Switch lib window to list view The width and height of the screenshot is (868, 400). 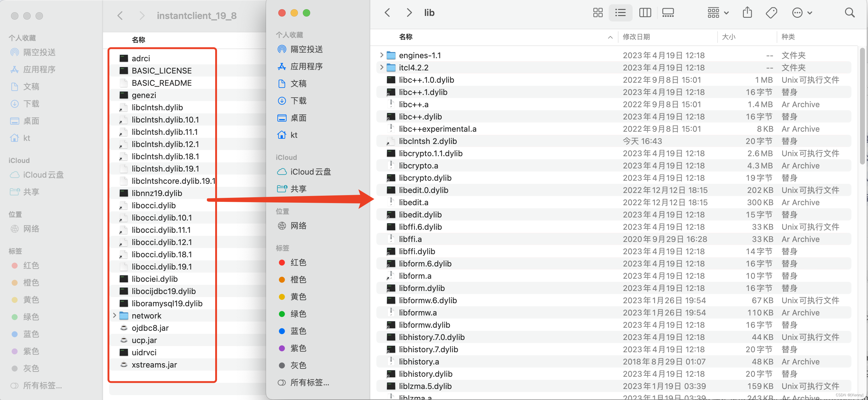tap(620, 13)
